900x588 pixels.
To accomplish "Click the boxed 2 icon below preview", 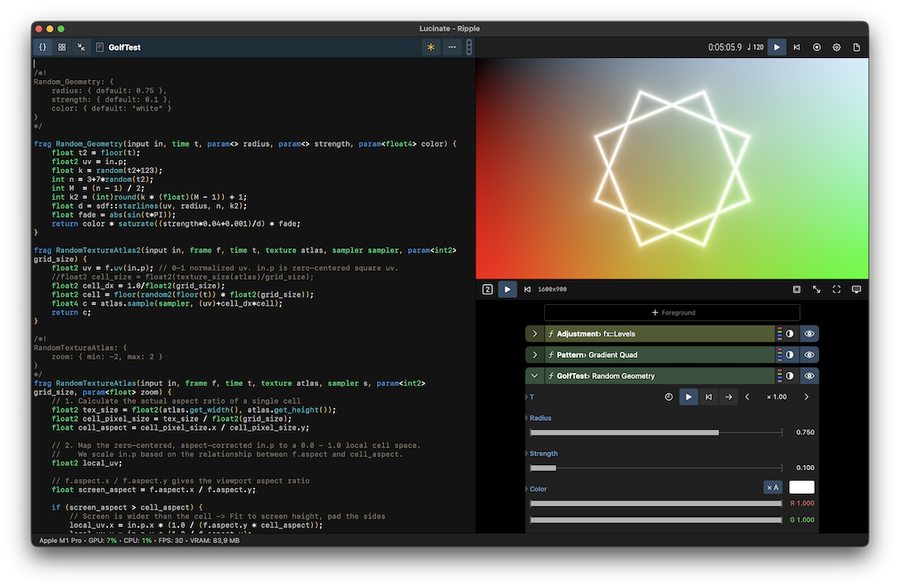I will 487,289.
